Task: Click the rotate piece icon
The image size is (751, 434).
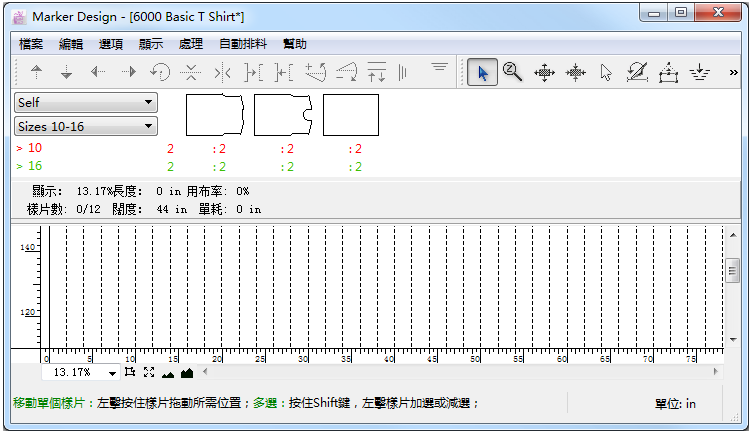Action: coord(159,72)
